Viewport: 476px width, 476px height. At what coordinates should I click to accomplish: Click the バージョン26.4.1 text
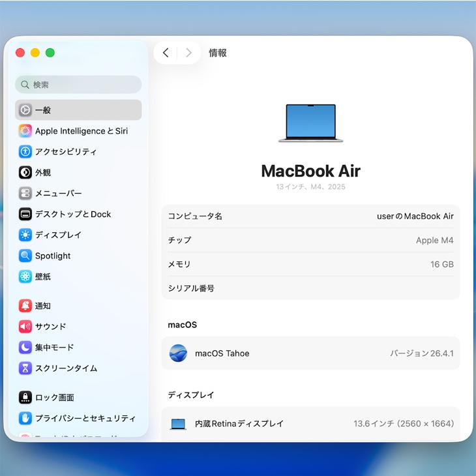point(422,353)
